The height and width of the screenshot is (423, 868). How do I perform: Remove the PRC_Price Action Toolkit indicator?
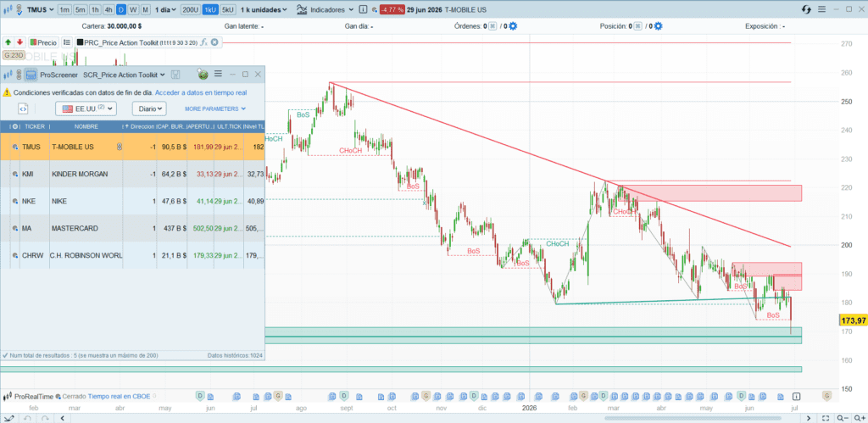click(214, 42)
